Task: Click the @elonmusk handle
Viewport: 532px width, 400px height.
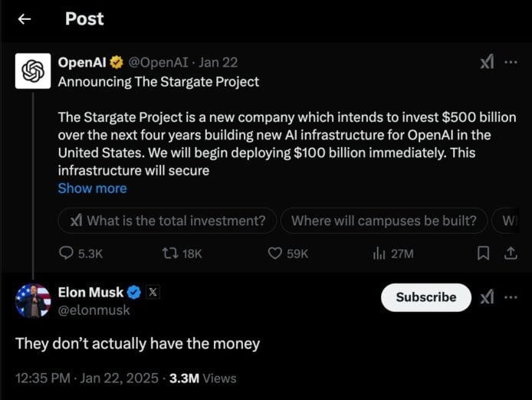Action: pos(94,310)
